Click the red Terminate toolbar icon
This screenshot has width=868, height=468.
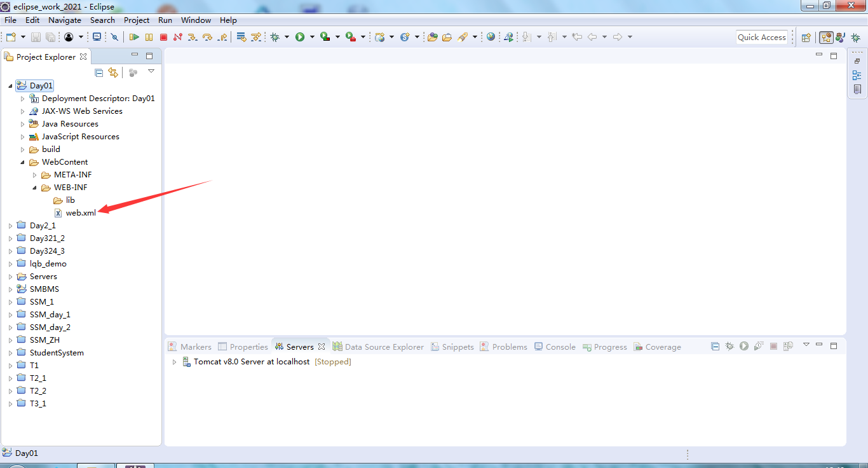point(163,38)
